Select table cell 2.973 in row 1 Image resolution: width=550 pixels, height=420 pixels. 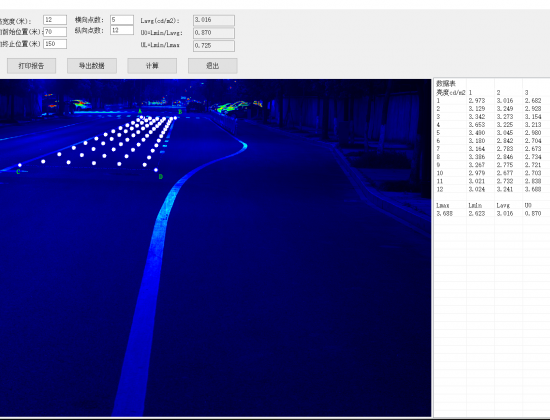(477, 100)
